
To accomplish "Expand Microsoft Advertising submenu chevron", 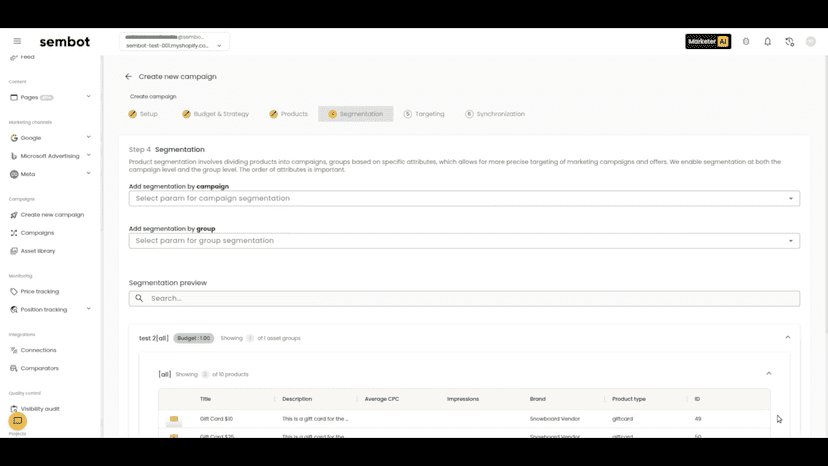I will point(88,155).
